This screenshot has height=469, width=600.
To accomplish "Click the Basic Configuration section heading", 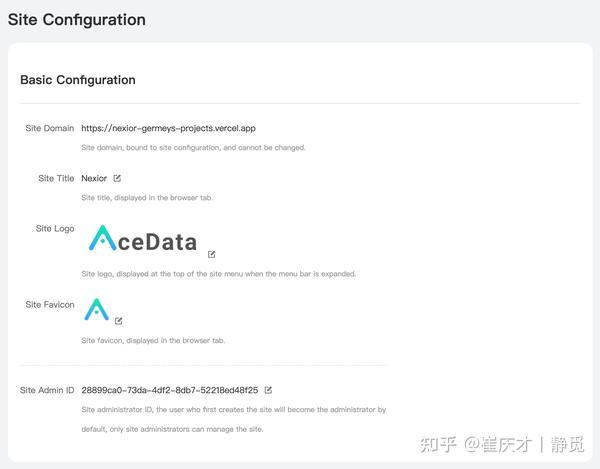I will point(78,80).
